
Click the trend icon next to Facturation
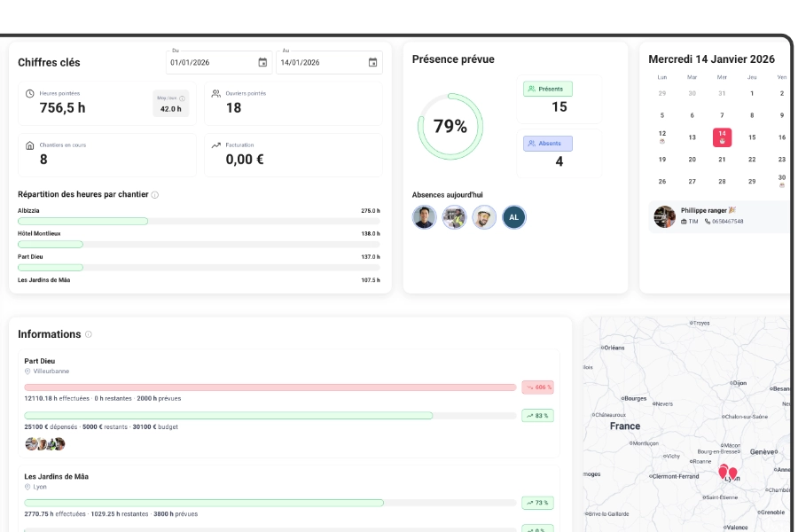tap(215, 145)
